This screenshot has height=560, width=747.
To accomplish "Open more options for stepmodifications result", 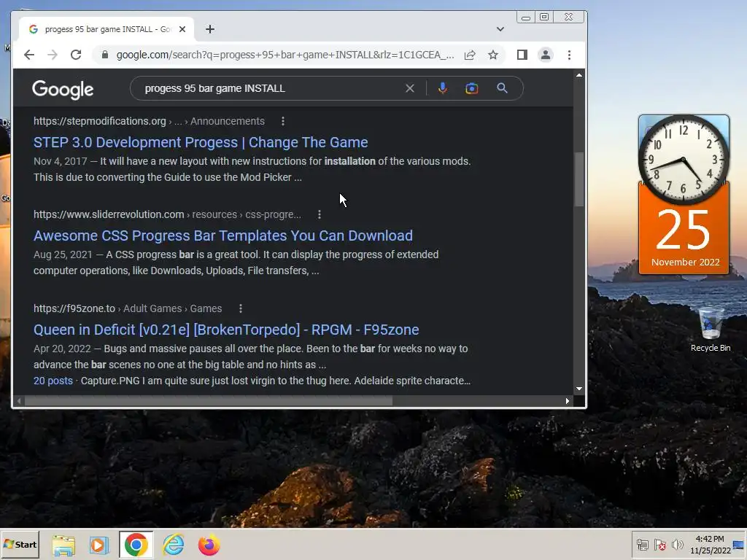I will tap(283, 121).
